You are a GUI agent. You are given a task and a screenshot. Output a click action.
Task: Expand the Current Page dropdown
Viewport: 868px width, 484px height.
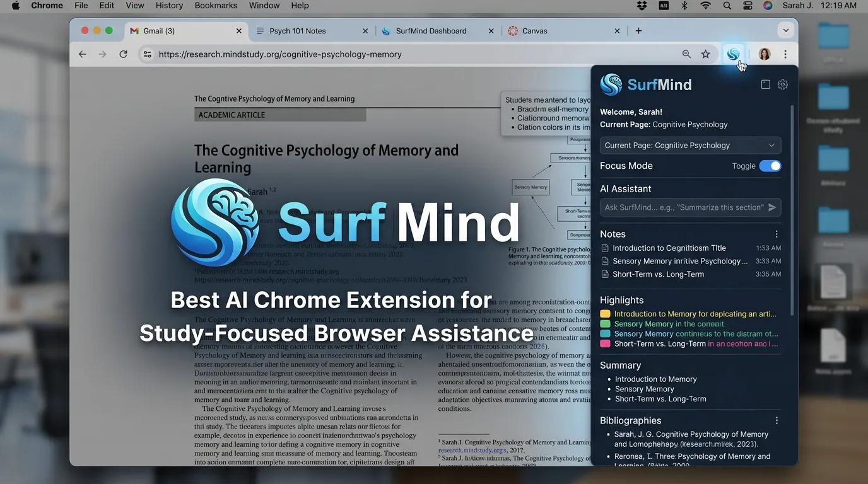point(690,145)
